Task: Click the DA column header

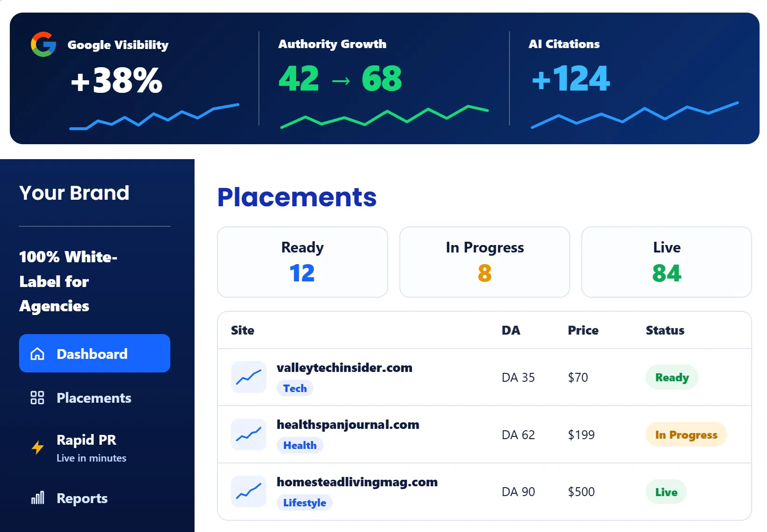Action: tap(511, 330)
